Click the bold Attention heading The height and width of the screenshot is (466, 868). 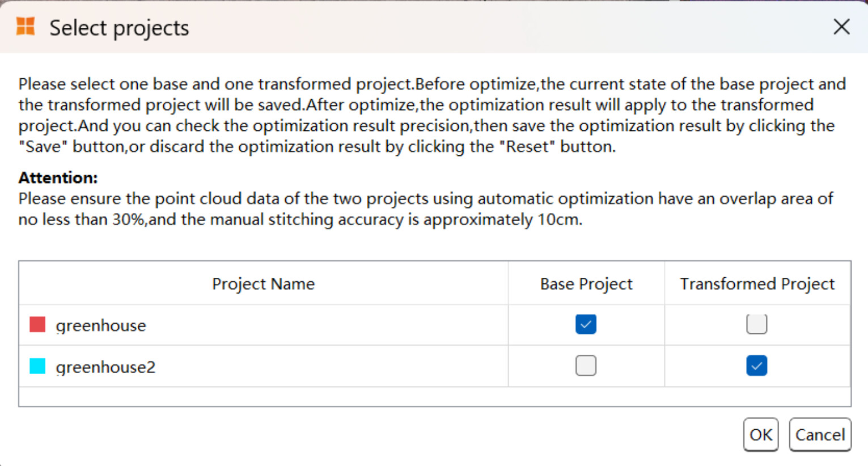pos(58,177)
